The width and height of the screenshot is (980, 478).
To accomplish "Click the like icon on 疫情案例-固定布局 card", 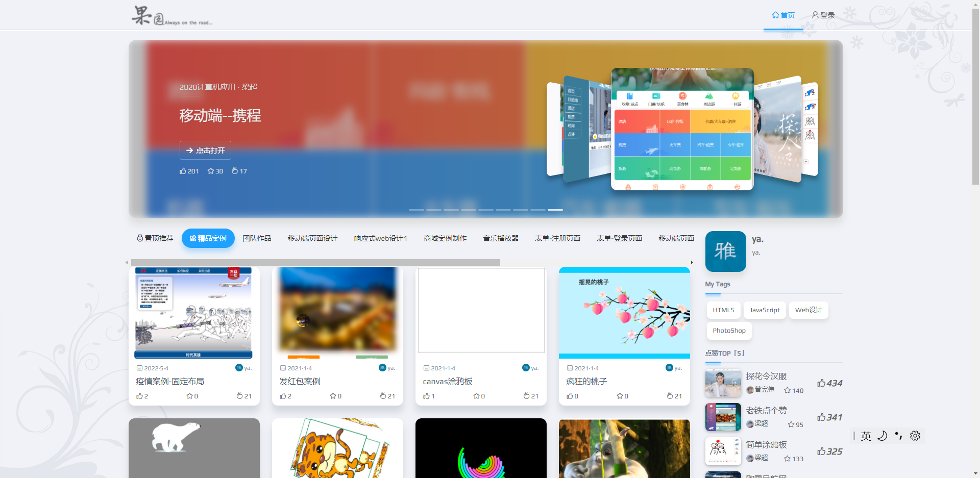I will [x=139, y=396].
